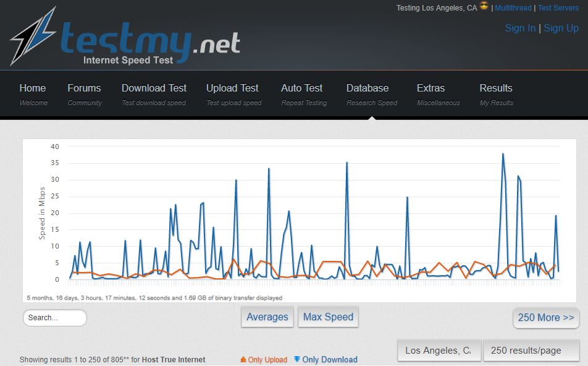This screenshot has width=588, height=366.
Task: Click the Sign Up link
Action: (561, 28)
